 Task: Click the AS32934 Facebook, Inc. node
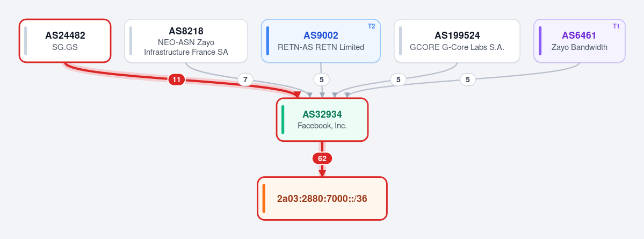coord(322,119)
